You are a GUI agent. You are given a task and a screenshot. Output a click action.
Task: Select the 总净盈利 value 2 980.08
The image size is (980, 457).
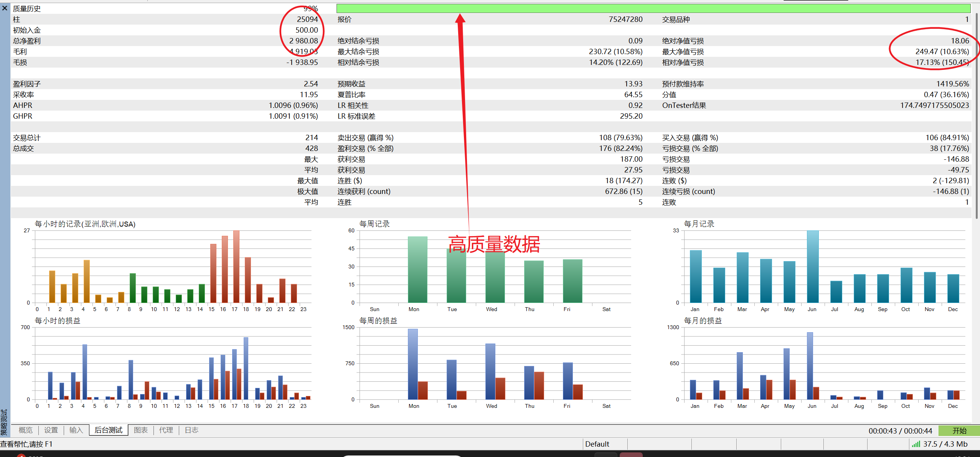(304, 41)
